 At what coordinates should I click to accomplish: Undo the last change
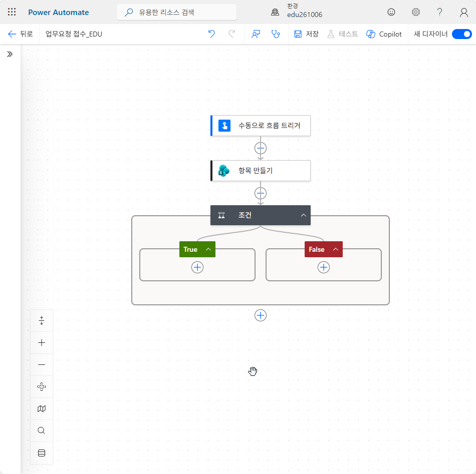[211, 34]
